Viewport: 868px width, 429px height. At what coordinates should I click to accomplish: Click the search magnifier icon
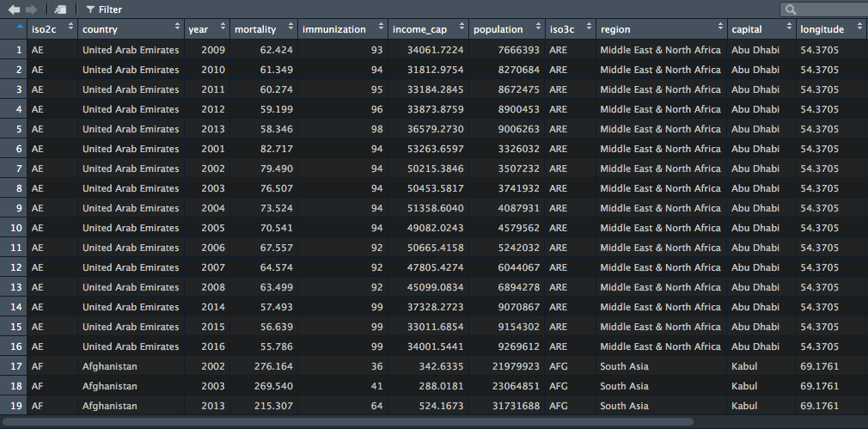[x=791, y=9]
